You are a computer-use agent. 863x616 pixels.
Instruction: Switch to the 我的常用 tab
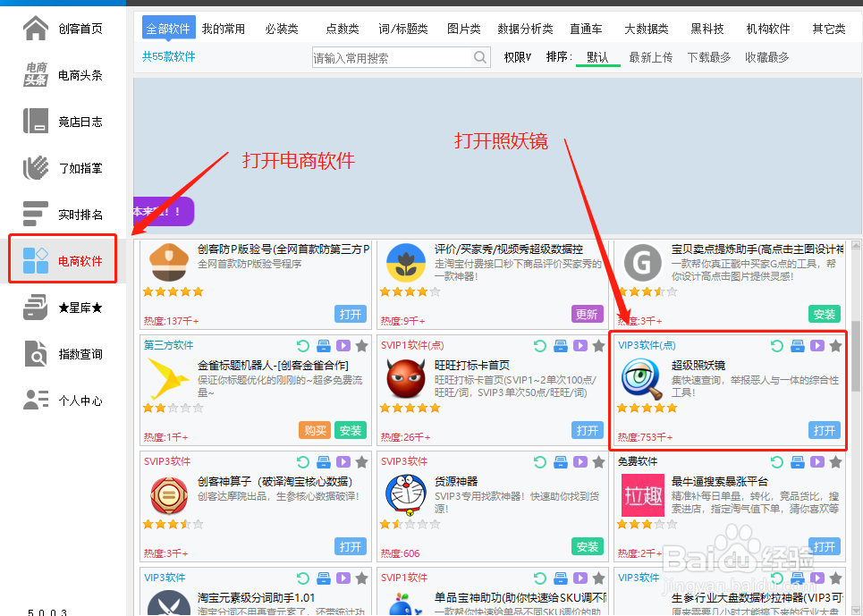[x=223, y=29]
